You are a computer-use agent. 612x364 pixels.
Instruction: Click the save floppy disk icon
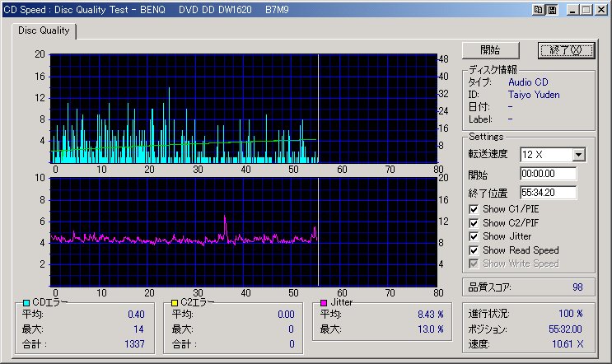coord(552,9)
